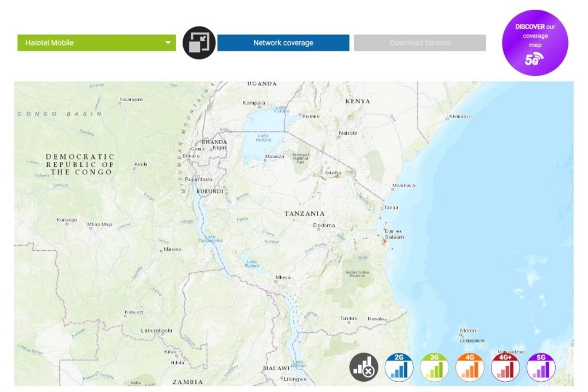This screenshot has width=588, height=392.
Task: Click the dropdown arrow beside Halotel Mobile
Action: tap(168, 42)
